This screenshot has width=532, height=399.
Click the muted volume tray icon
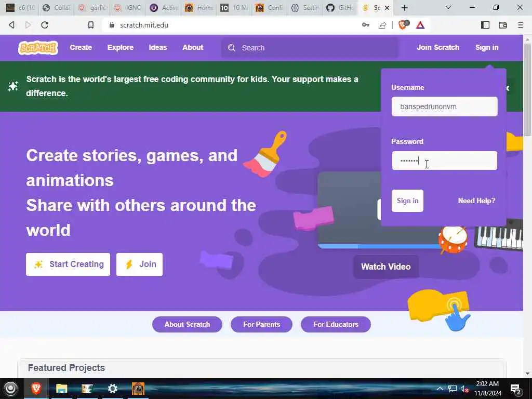point(464,389)
